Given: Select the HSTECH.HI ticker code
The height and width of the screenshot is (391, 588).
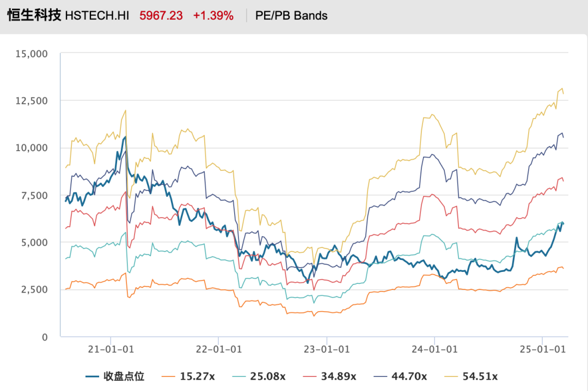Looking at the screenshot, I should click(97, 16).
